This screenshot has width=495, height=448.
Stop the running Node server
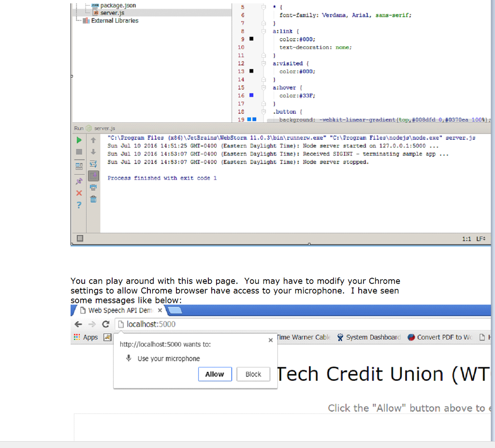78,152
